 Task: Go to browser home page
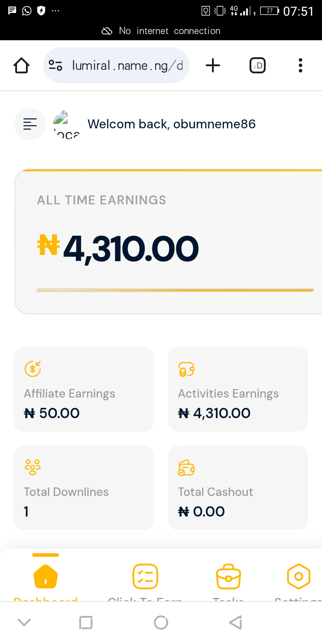[x=21, y=66]
